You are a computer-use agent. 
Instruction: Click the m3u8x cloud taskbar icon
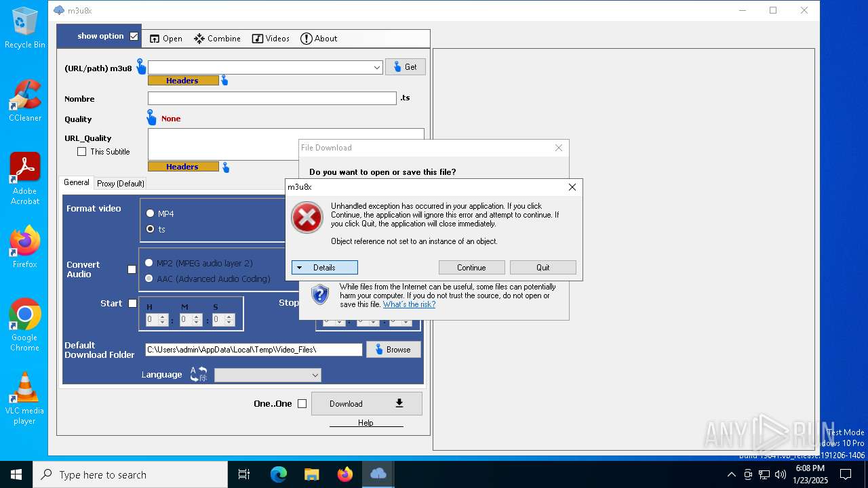[x=378, y=474]
